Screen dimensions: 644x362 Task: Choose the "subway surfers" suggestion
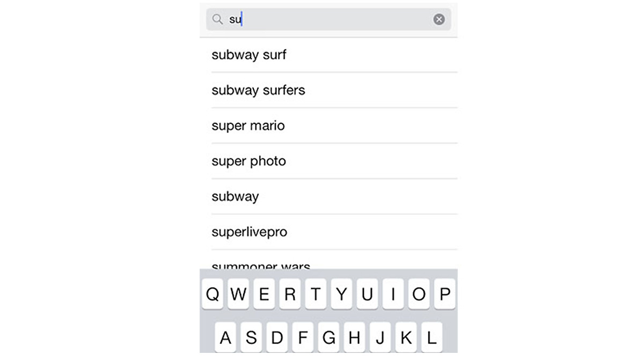pyautogui.click(x=258, y=90)
